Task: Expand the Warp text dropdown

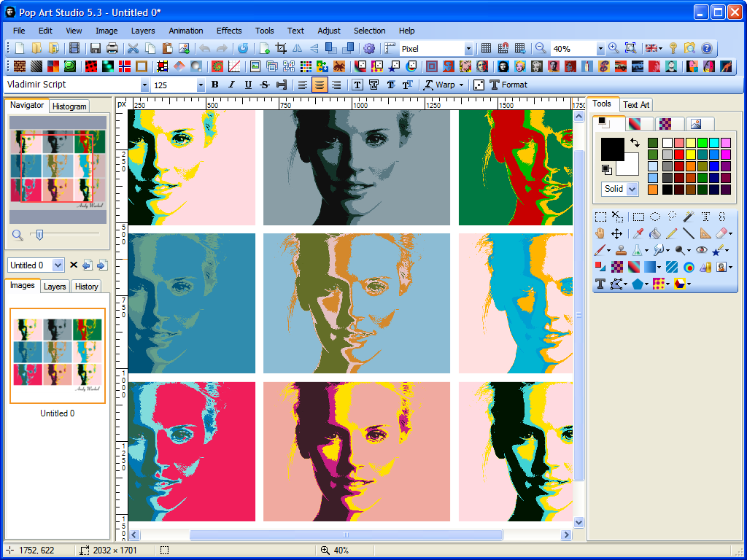Action: (461, 85)
